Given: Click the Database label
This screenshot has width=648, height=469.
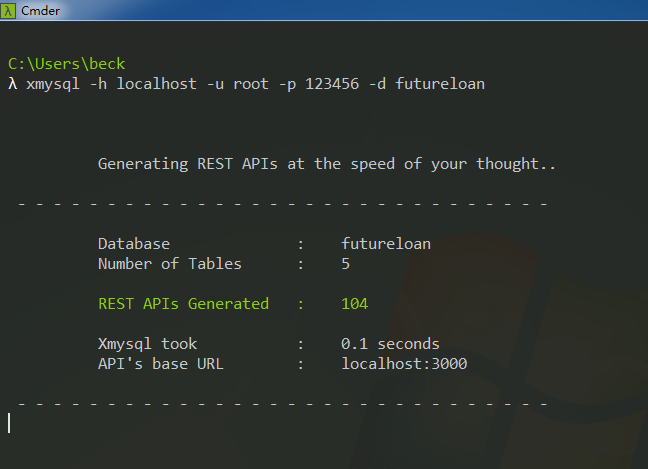Looking at the screenshot, I should (134, 244).
